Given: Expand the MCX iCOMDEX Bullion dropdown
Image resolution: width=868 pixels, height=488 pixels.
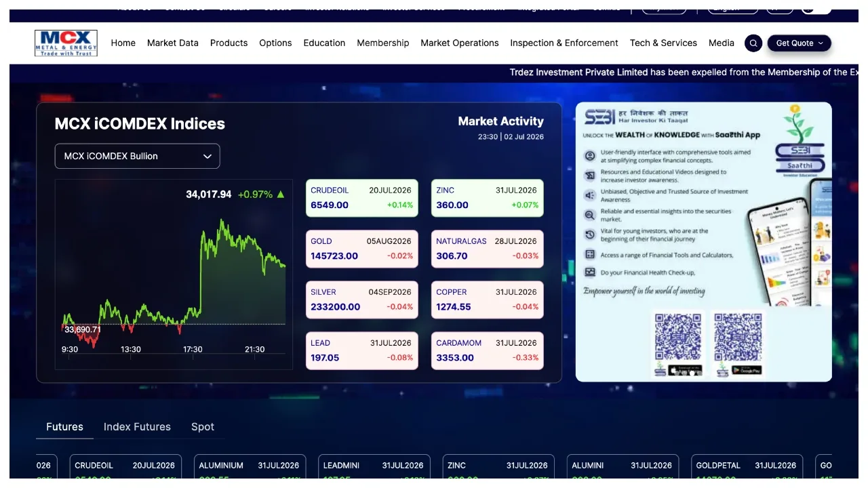Looking at the screenshot, I should click(138, 156).
